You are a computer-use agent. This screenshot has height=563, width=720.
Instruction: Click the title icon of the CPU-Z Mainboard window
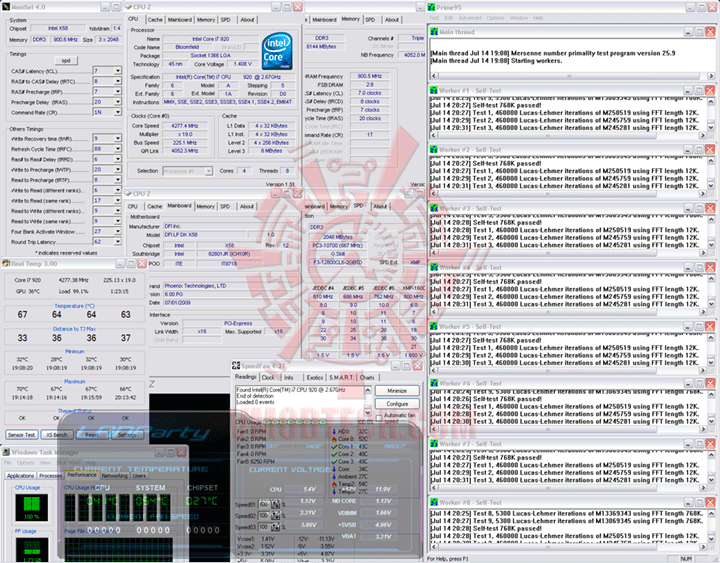pos(129,194)
